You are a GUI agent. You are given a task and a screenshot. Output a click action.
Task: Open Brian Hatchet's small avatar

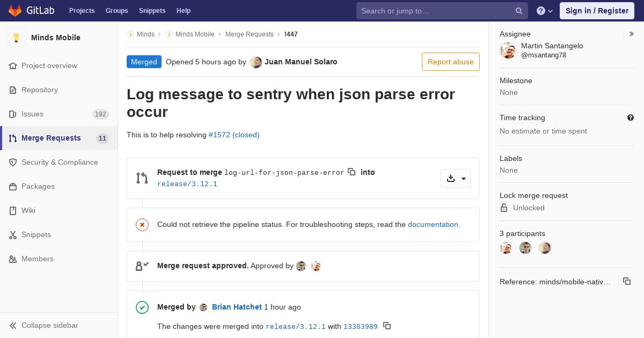click(203, 307)
